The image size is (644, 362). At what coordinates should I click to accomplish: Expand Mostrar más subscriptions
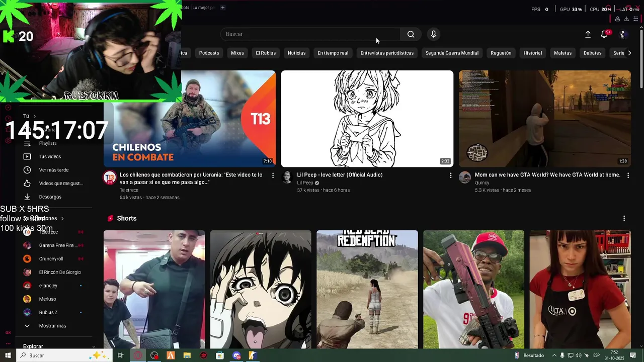point(52,326)
